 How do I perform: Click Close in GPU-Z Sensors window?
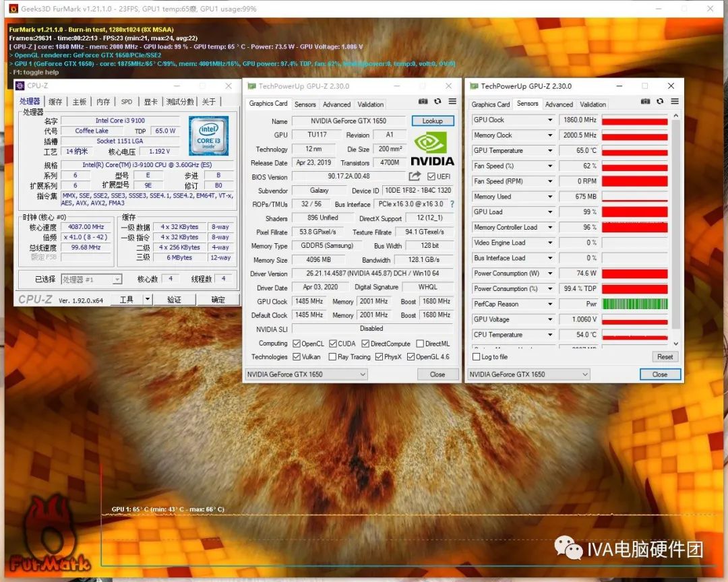point(660,374)
